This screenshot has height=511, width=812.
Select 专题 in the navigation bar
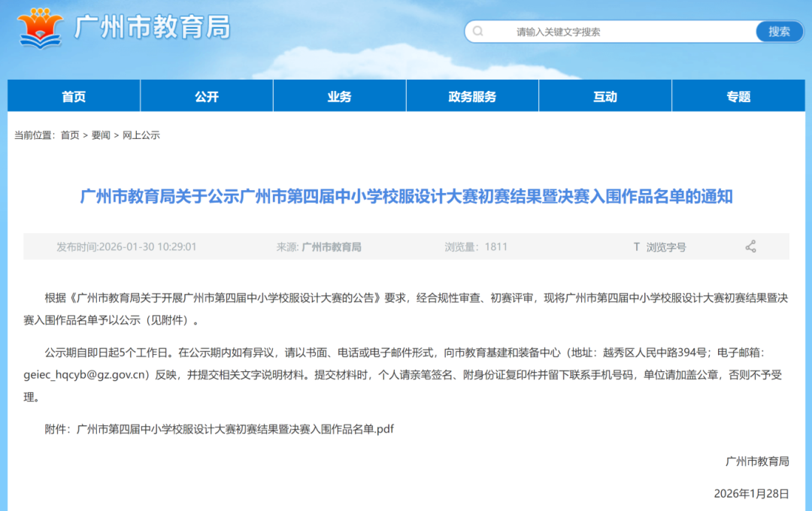point(737,95)
